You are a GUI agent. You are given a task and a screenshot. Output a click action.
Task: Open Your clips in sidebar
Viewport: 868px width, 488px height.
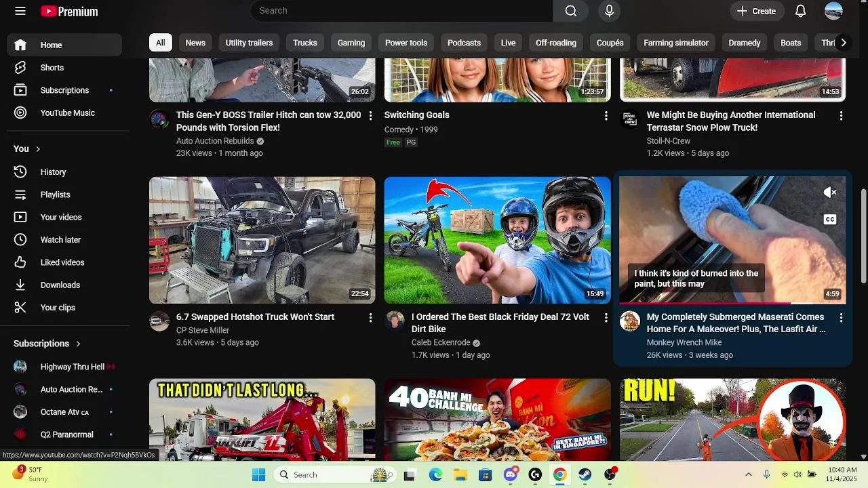(x=64, y=308)
